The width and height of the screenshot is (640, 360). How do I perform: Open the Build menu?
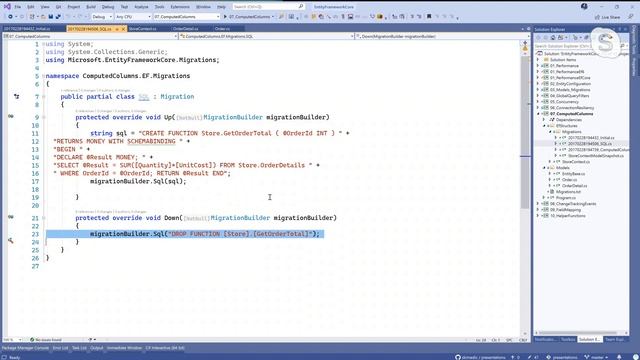tap(91, 7)
